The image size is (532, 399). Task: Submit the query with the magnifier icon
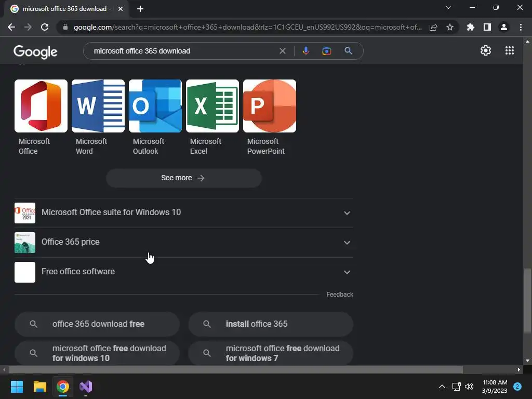[x=348, y=51]
